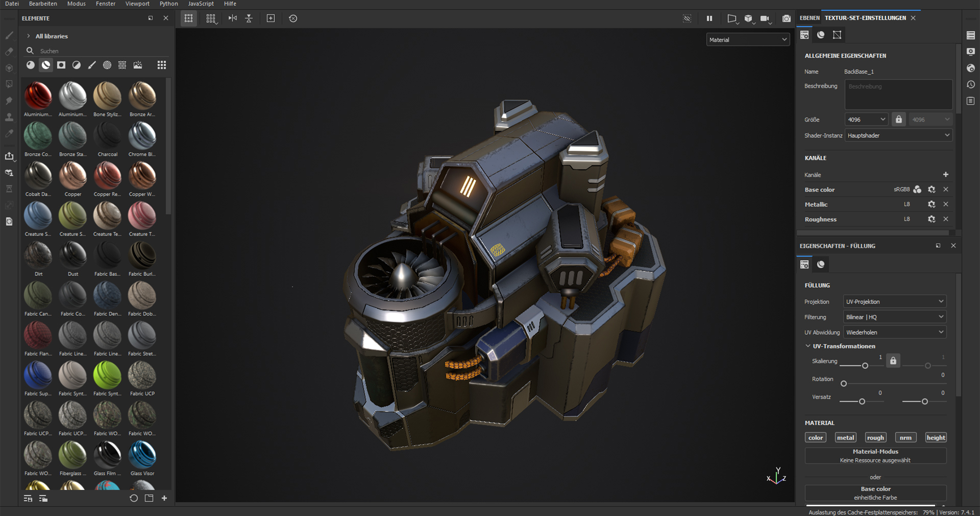Screen dimensions: 980x516
Task: Toggle the height material channel button
Action: point(936,438)
